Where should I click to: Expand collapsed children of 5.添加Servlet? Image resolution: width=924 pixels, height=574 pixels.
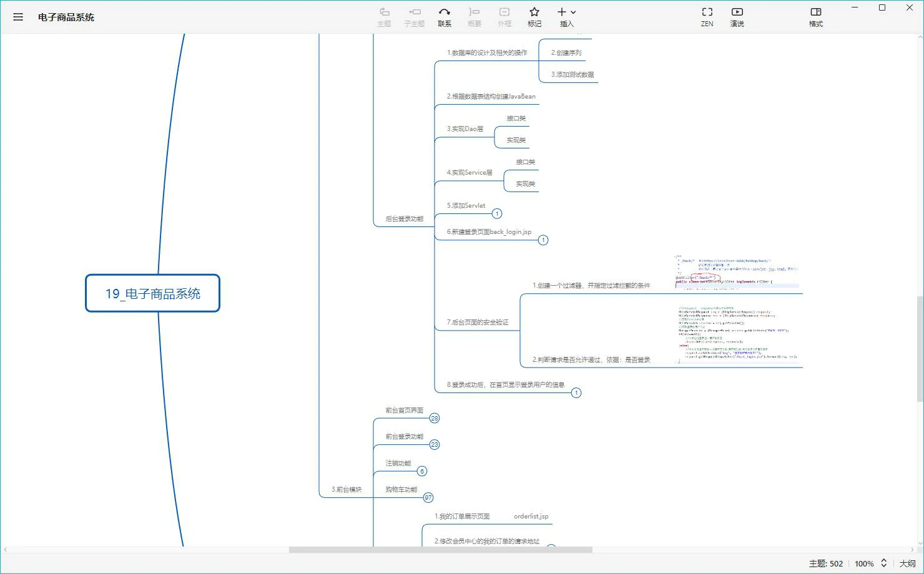(497, 214)
